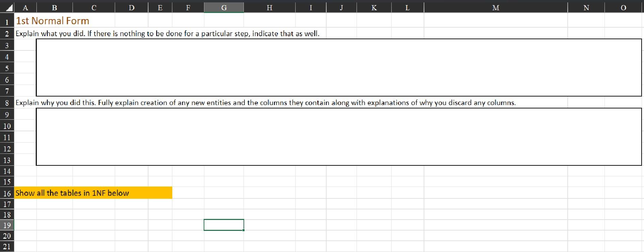Image resolution: width=644 pixels, height=252 pixels.
Task: Select row 17 header
Action: (7, 204)
